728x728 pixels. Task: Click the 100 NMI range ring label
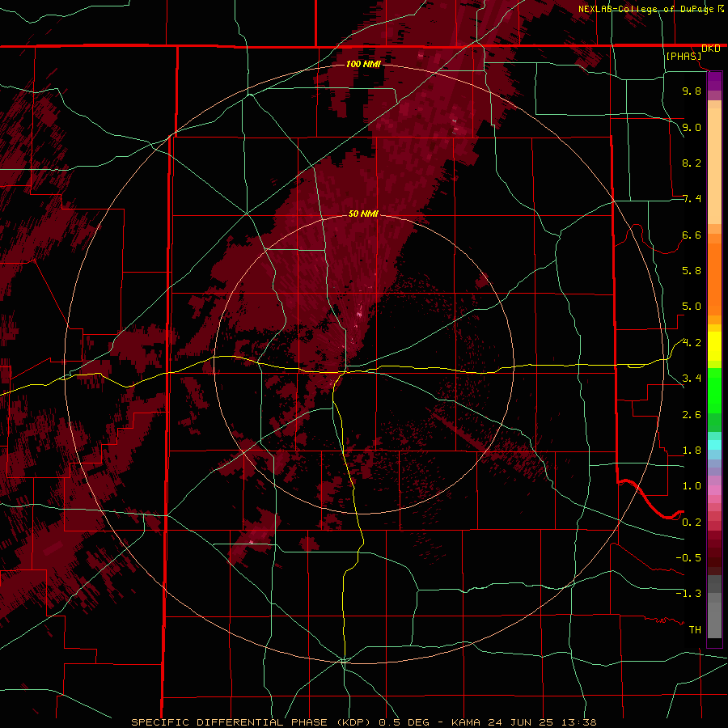[x=363, y=64]
